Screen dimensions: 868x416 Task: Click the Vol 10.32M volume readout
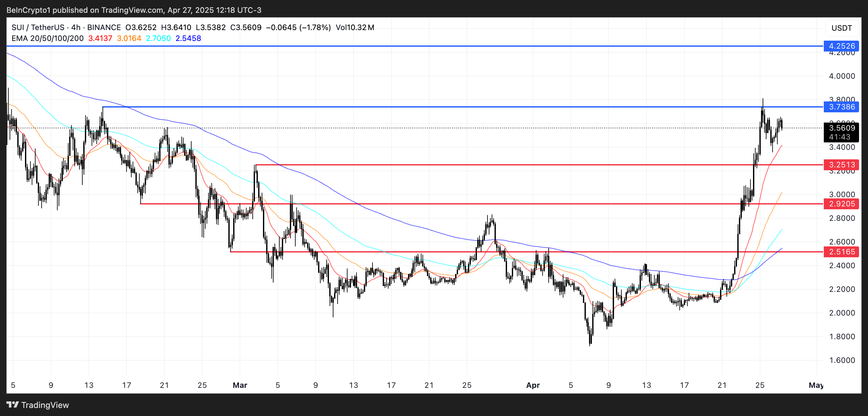pos(355,27)
